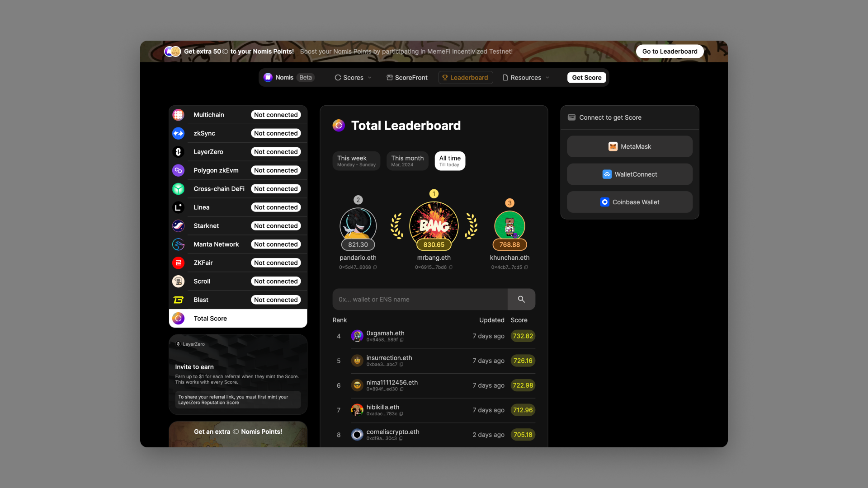
Task: Click the Get Score button
Action: (x=586, y=77)
